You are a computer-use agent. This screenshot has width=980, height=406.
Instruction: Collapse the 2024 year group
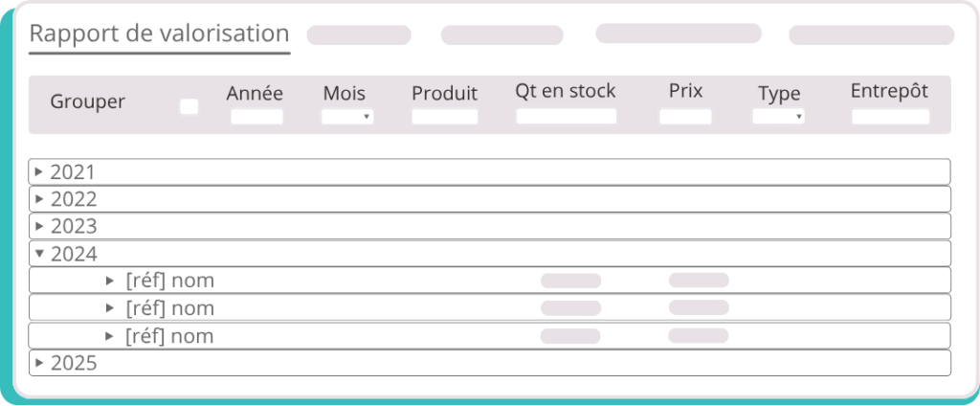tap(39, 254)
